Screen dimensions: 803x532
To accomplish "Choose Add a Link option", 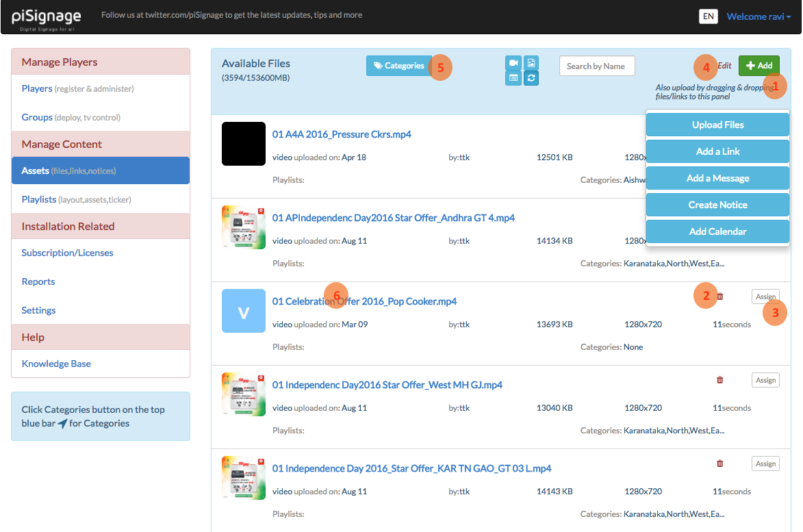I will click(717, 151).
